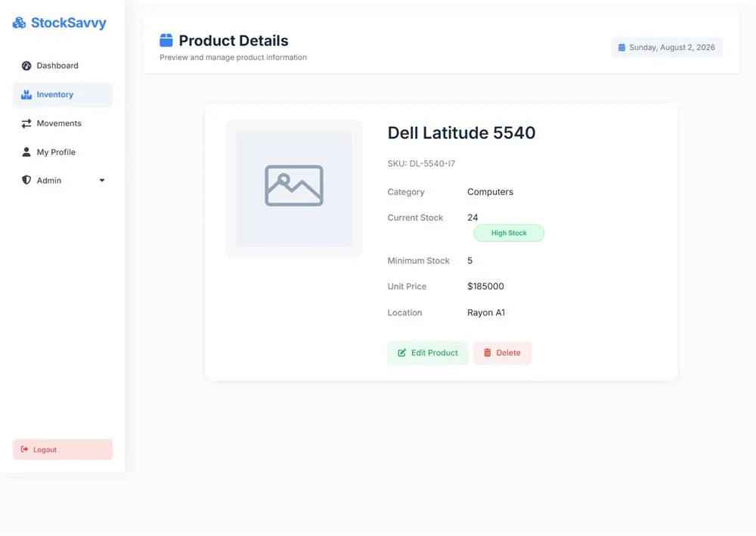Screen dimensions: 756x536
Task: Click the Unit Price label
Action: 407,287
